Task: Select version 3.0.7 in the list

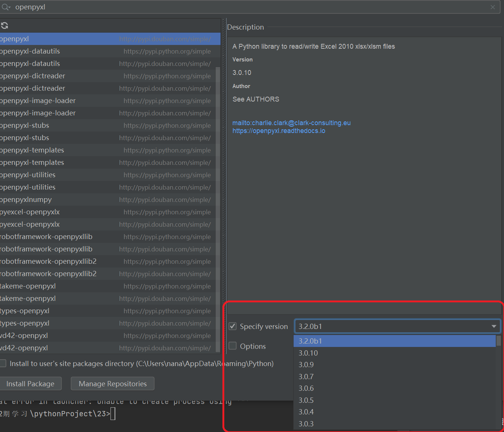Action: pyautogui.click(x=395, y=377)
